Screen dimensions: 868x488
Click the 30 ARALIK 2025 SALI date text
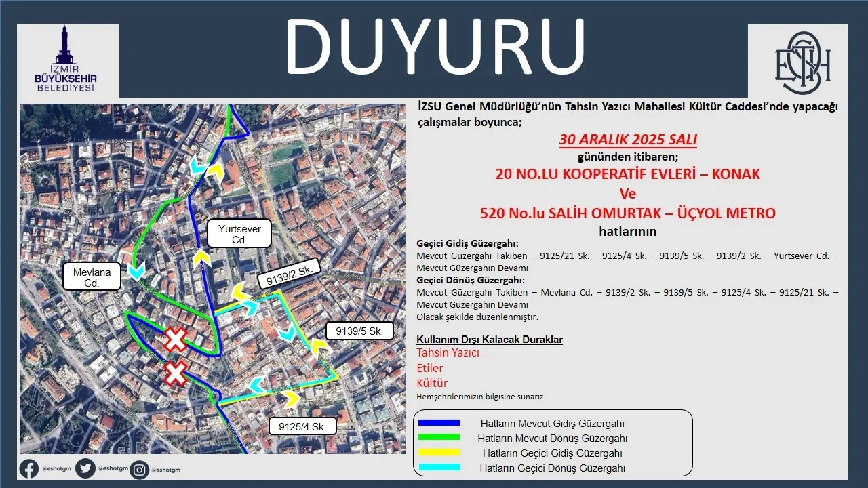[x=628, y=140]
